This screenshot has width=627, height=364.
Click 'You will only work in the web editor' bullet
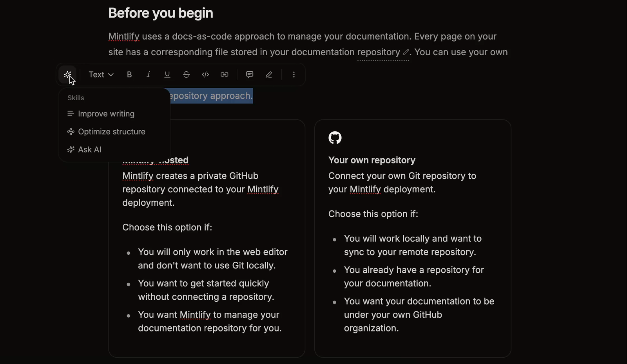coord(213,259)
